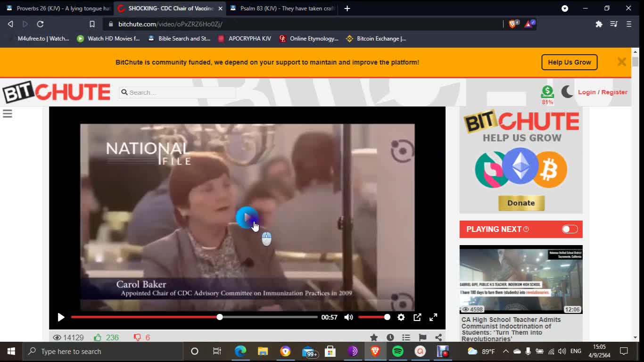Image resolution: width=644 pixels, height=362 pixels.
Task: Open the weather 89°F widget
Action: point(481,351)
